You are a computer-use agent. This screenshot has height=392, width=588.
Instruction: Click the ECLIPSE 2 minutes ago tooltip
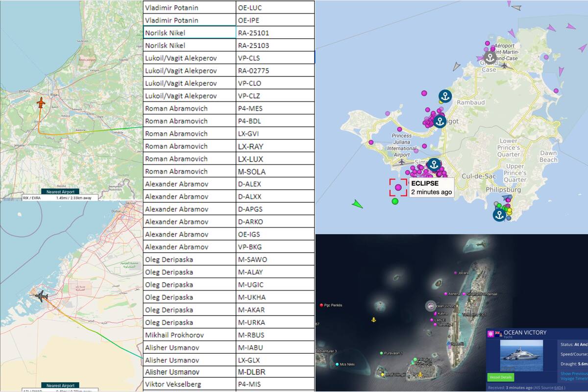coord(431,188)
